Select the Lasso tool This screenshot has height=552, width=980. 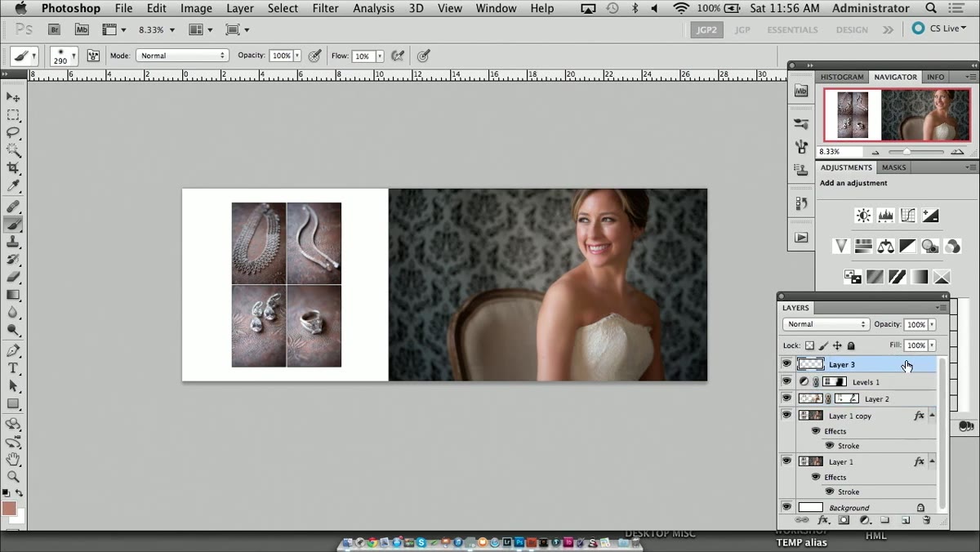(x=13, y=132)
